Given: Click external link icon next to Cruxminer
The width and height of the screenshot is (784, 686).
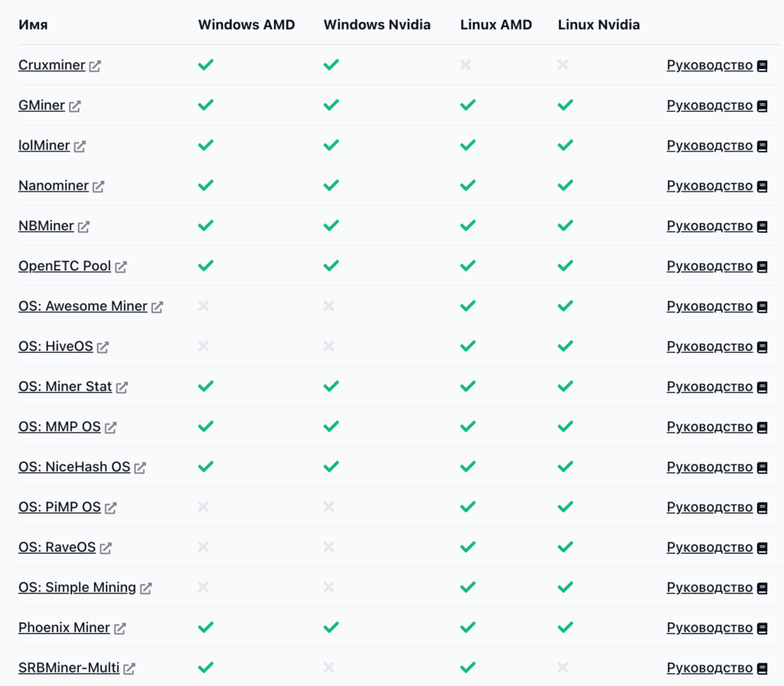Looking at the screenshot, I should point(95,67).
